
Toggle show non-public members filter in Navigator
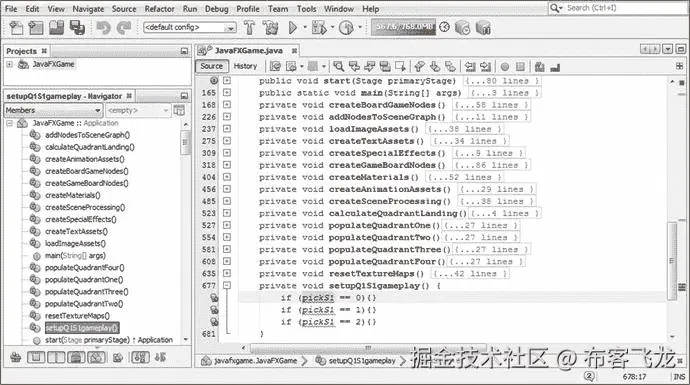click(77, 357)
